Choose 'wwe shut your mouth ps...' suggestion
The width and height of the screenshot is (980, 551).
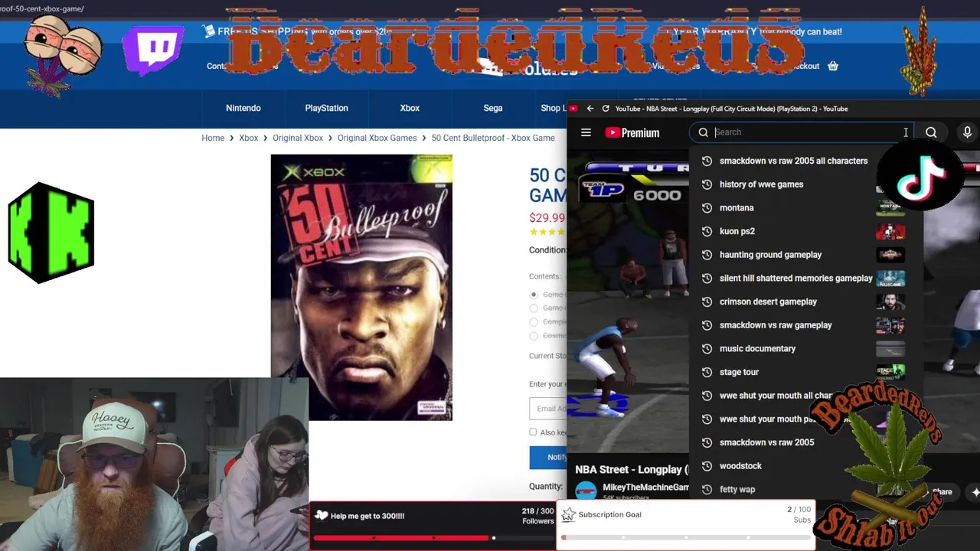767,419
